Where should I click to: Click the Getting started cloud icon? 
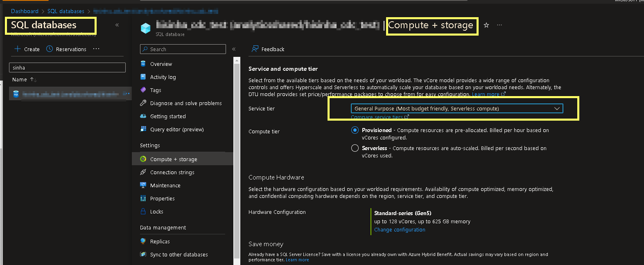[143, 116]
